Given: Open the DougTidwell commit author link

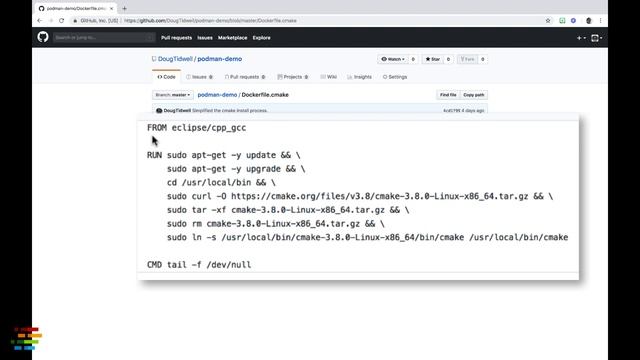Looking at the screenshot, I should click(x=177, y=111).
